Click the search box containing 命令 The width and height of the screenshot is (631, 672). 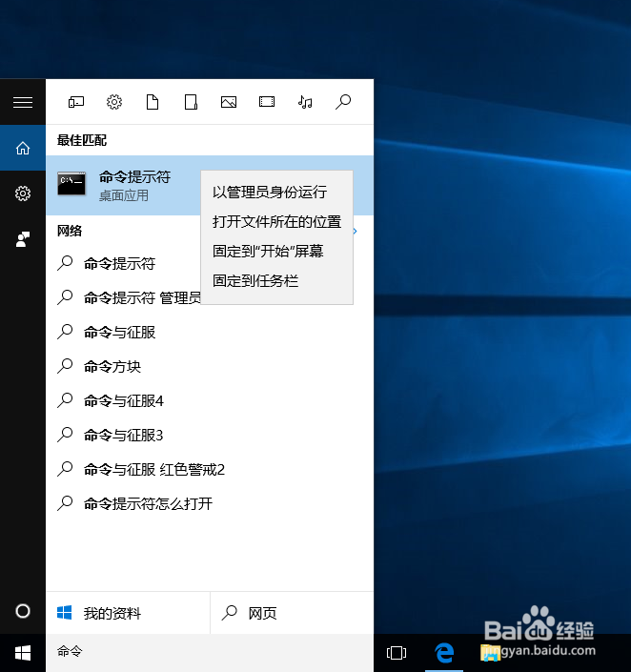point(210,652)
